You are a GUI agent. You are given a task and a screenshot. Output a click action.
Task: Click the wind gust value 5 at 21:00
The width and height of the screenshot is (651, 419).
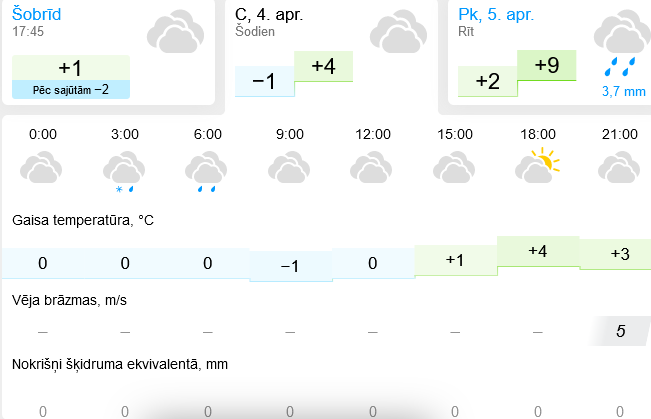coord(620,331)
